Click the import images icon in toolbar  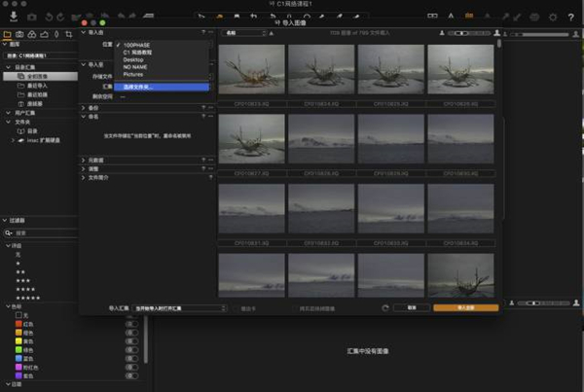click(x=12, y=17)
